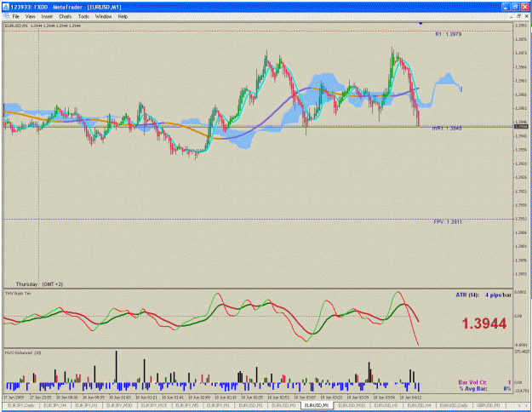Screen dimensions: 532x412
Task: Select the active EURUSD,M1 chart tab
Action: [317, 405]
